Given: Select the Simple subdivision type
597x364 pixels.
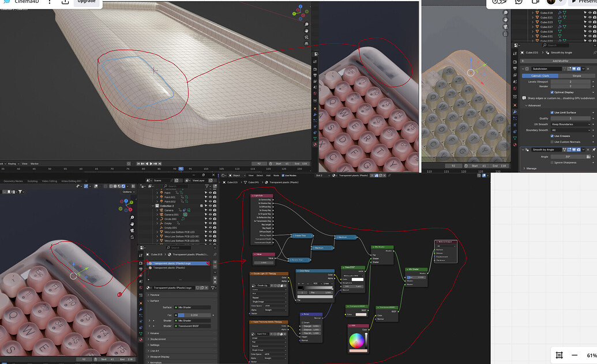Looking at the screenshot, I should [577, 76].
